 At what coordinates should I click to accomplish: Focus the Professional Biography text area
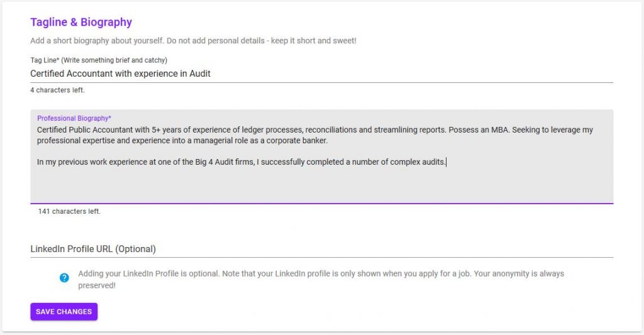tap(321, 157)
